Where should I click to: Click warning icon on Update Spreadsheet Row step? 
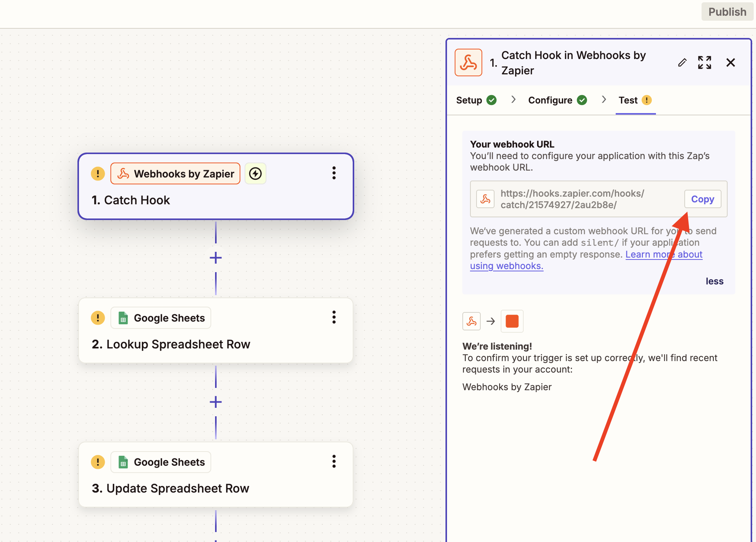coord(98,462)
